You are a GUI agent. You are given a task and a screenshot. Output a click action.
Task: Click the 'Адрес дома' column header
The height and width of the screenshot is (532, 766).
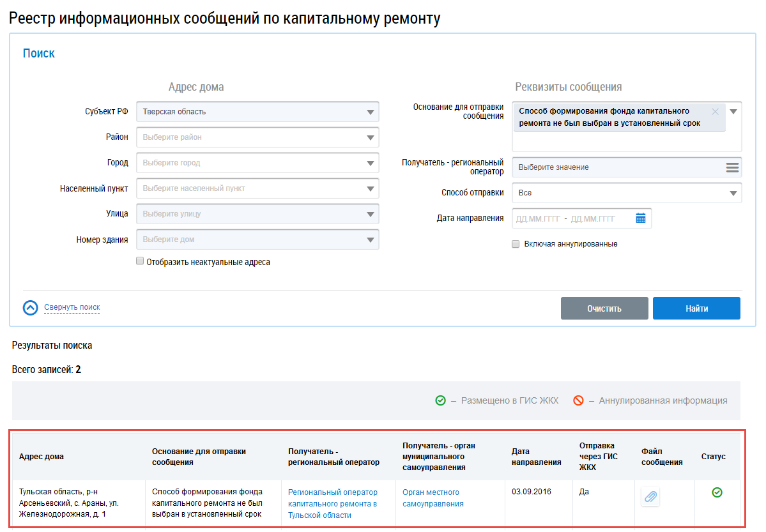tap(42, 457)
